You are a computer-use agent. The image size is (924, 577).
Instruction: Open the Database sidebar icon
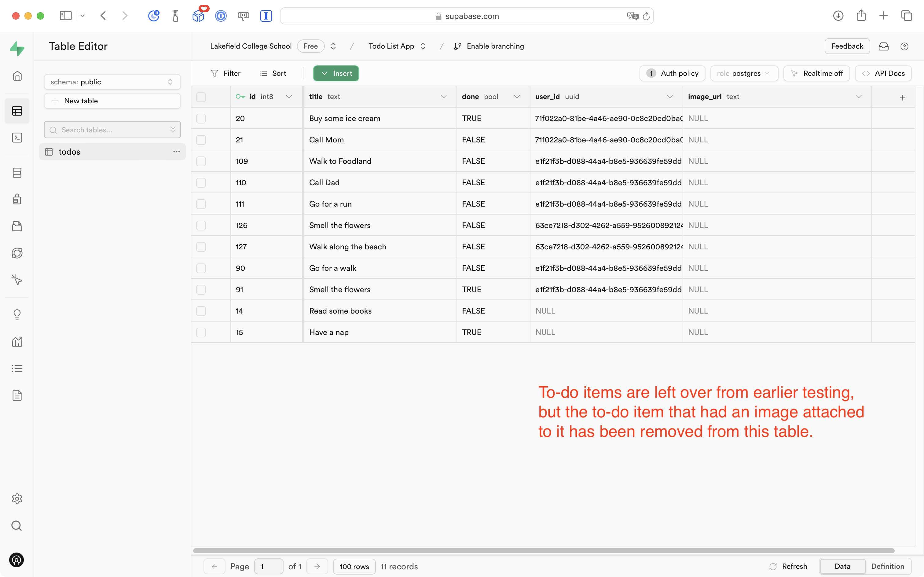pyautogui.click(x=17, y=173)
